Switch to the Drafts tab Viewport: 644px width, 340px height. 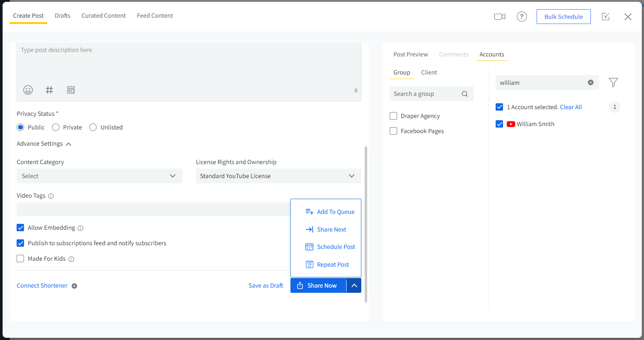click(62, 15)
